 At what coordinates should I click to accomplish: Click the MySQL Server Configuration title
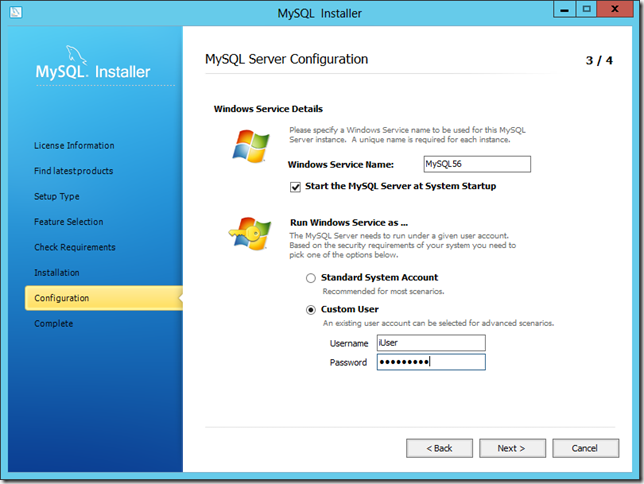(286, 59)
